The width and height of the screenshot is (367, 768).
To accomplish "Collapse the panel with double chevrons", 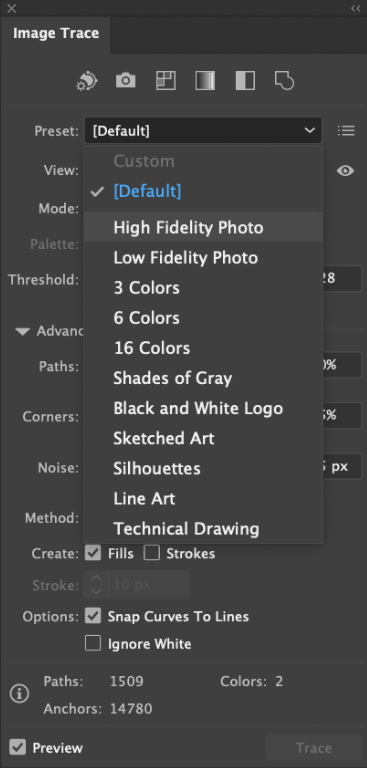I will pos(355,8).
